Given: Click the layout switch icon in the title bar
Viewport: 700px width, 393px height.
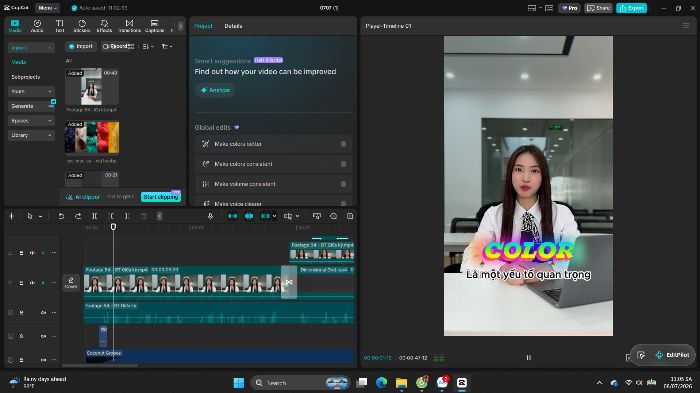Looking at the screenshot, I should [533, 8].
